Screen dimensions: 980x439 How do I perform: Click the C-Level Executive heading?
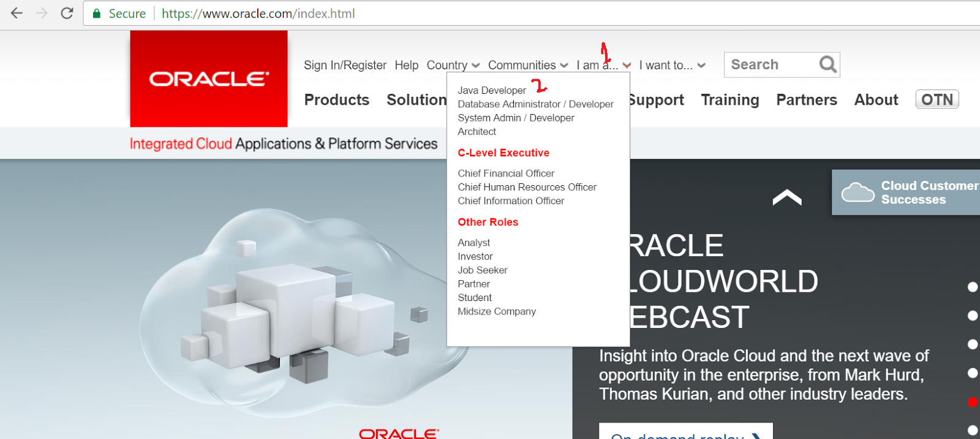pyautogui.click(x=503, y=153)
